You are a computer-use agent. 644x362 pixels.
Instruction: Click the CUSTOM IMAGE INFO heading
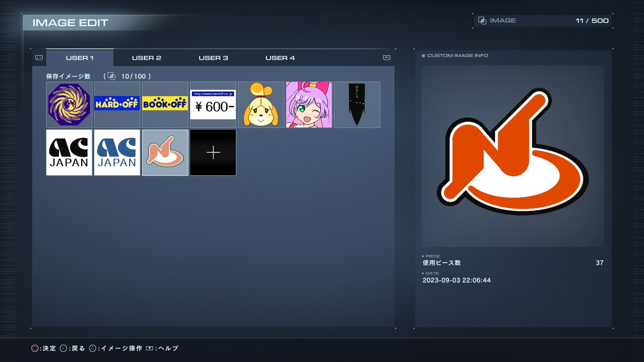tap(458, 55)
